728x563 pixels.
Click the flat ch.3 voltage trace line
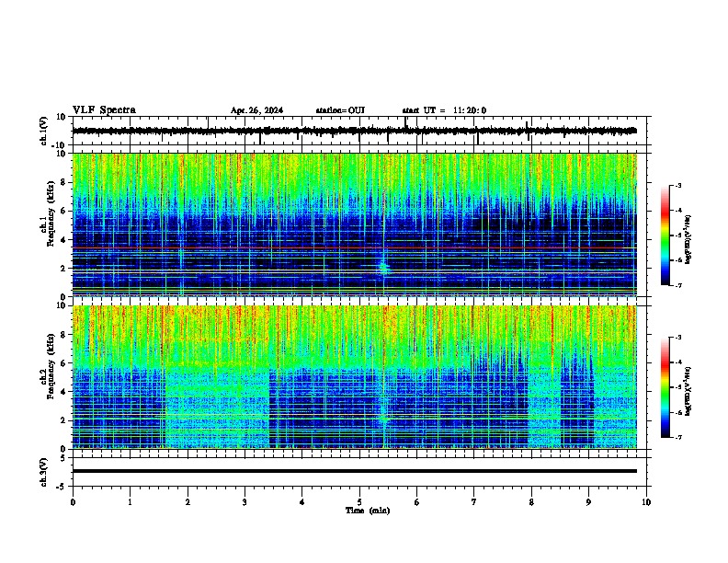point(355,471)
